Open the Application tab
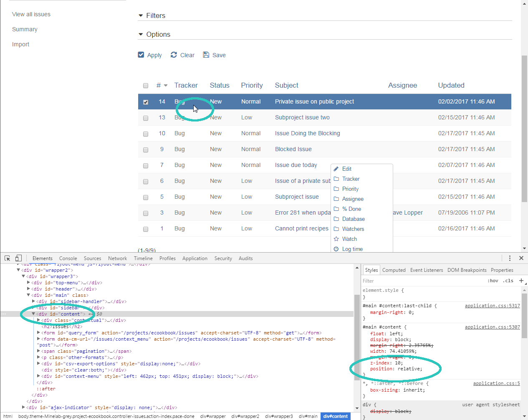Viewport: 528px width, 420px height. tap(195, 258)
